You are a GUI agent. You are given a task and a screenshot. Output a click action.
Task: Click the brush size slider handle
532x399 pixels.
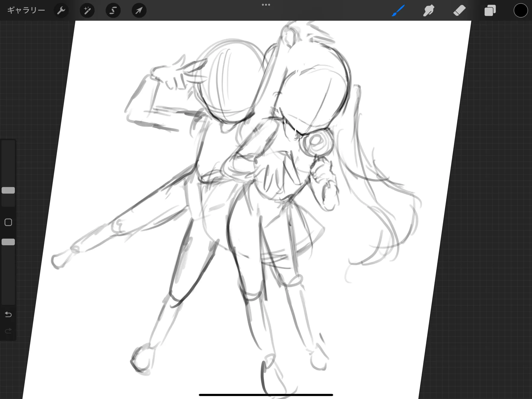pos(8,190)
